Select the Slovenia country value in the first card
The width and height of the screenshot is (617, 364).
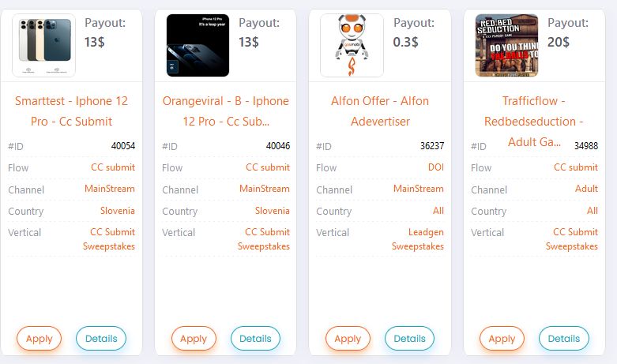117,211
